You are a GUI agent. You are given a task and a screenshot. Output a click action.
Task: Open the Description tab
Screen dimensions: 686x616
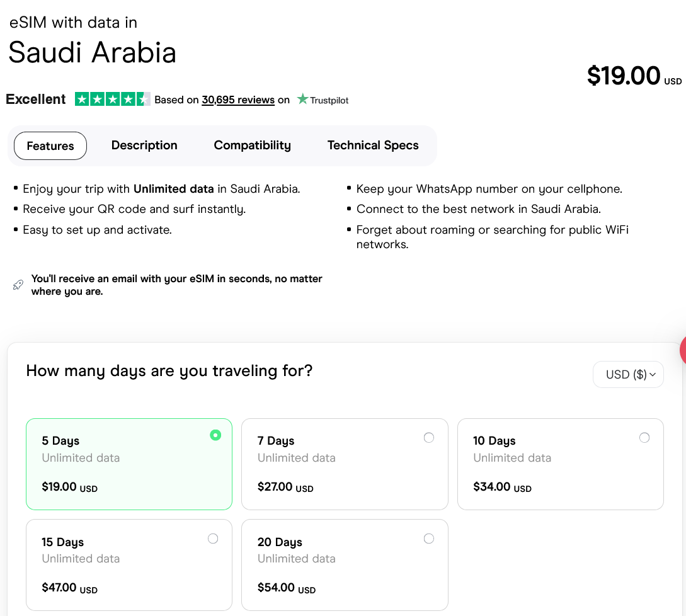pos(144,145)
